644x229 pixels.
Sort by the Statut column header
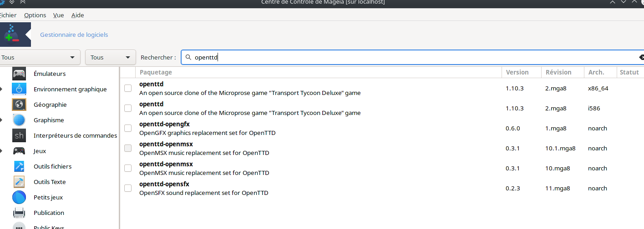(x=630, y=72)
